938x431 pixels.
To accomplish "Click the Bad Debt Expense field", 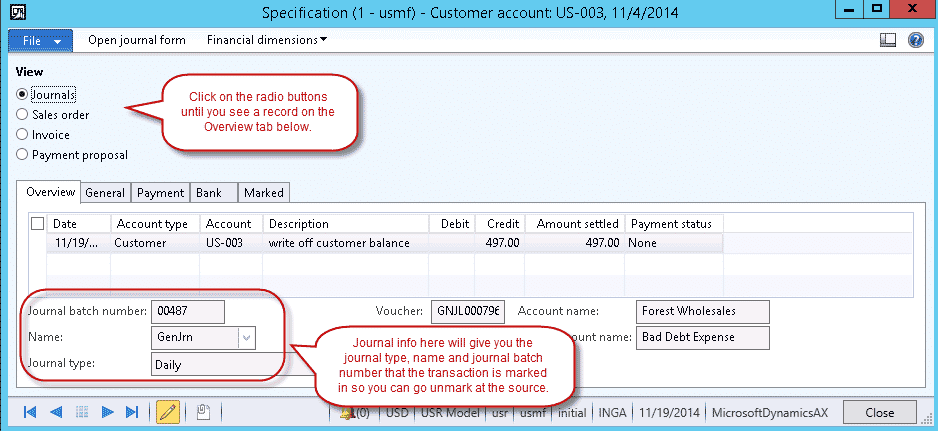I will click(703, 338).
